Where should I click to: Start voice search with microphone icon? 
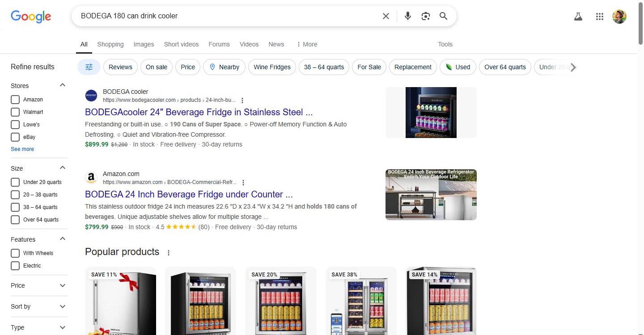(x=407, y=16)
